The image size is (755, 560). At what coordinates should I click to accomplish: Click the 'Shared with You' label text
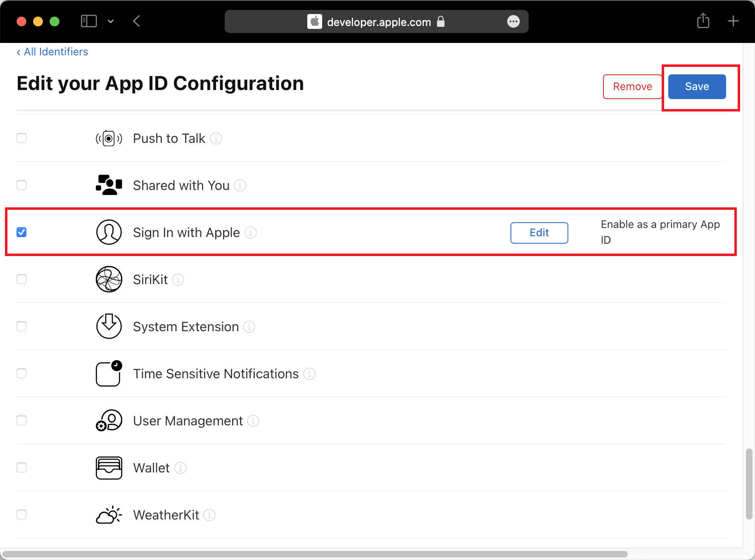(x=181, y=185)
